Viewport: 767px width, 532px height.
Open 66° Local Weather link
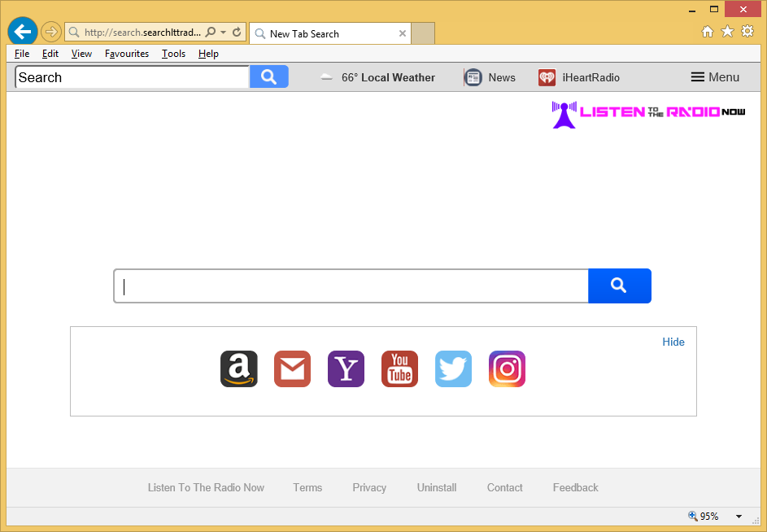(388, 77)
